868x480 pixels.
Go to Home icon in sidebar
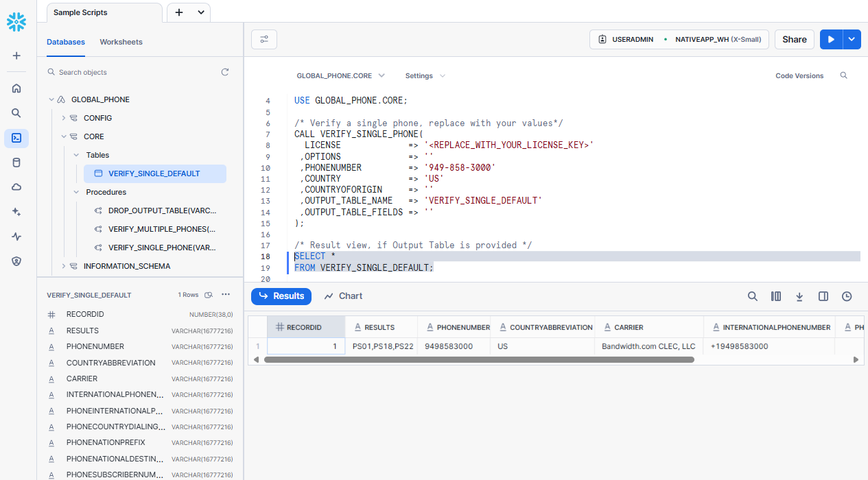pyautogui.click(x=16, y=88)
